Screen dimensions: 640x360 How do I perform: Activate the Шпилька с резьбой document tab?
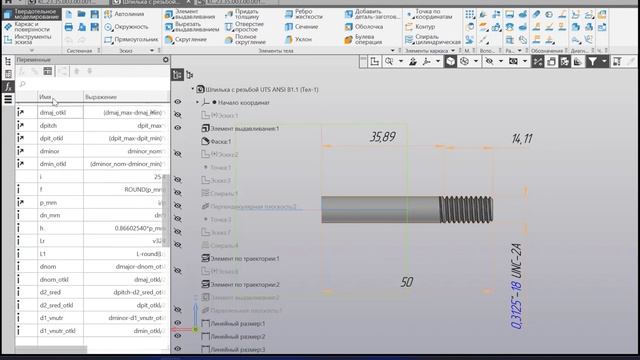(x=150, y=2)
